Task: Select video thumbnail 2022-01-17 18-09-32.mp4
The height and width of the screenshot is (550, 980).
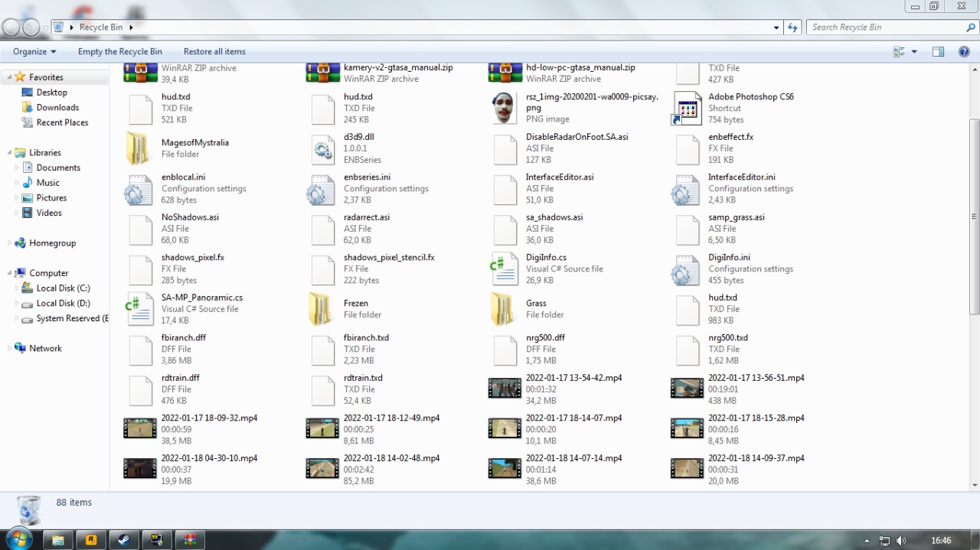Action: click(140, 428)
